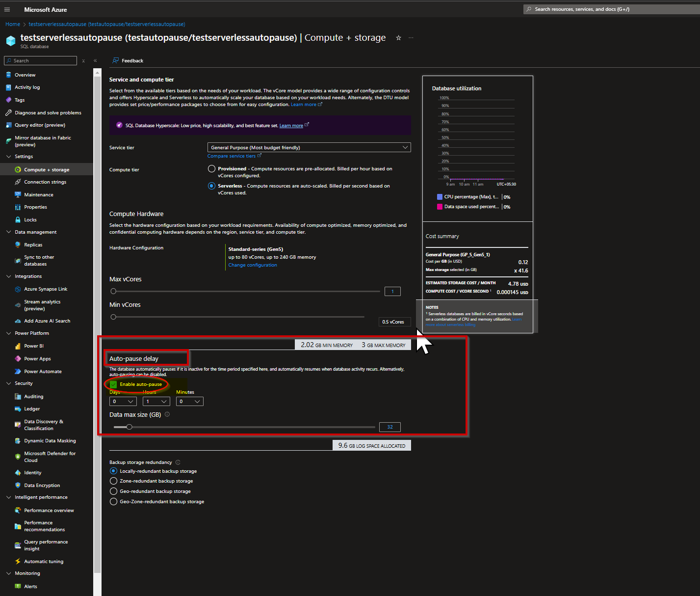Click the Power Automate icon
Image resolution: width=700 pixels, height=596 pixels.
18,372
